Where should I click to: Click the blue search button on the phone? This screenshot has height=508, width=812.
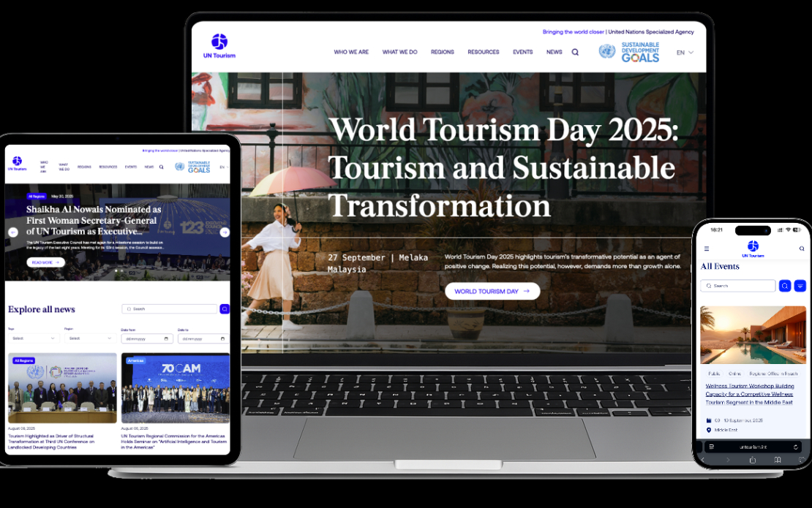tap(785, 286)
